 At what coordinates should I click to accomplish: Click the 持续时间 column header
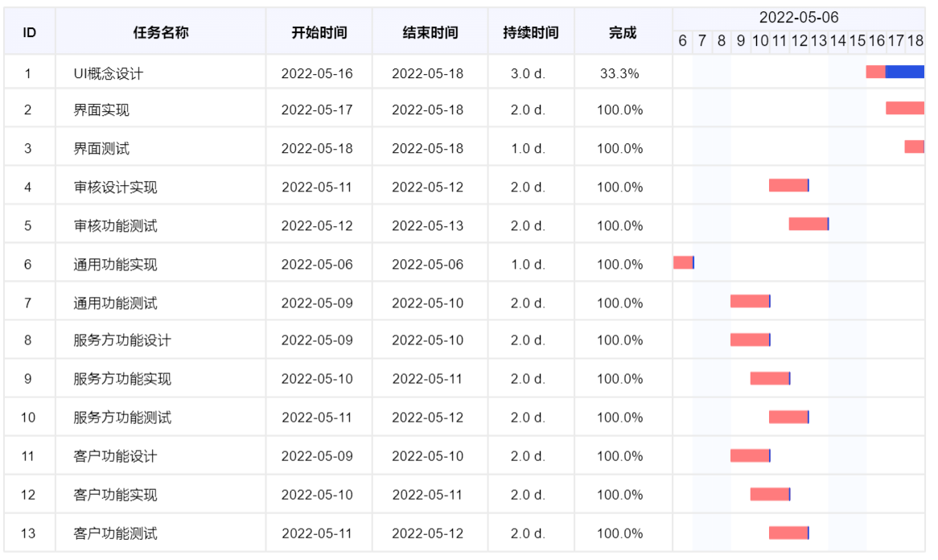(x=531, y=32)
